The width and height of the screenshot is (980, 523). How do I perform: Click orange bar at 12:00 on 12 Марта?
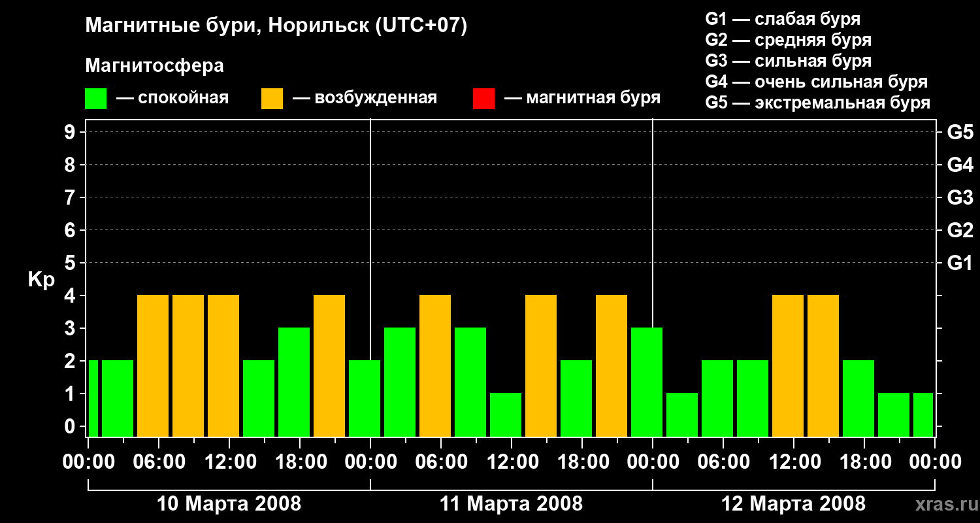coord(788,365)
